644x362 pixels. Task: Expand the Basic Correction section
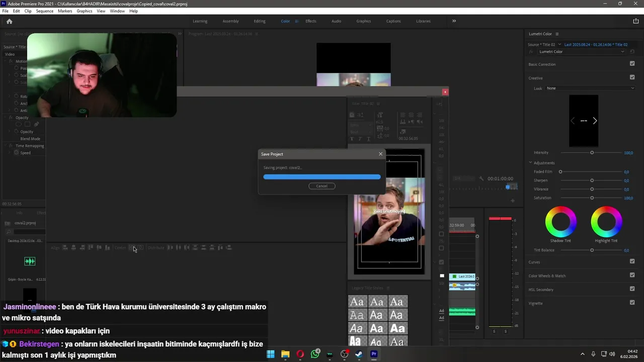coord(542,64)
